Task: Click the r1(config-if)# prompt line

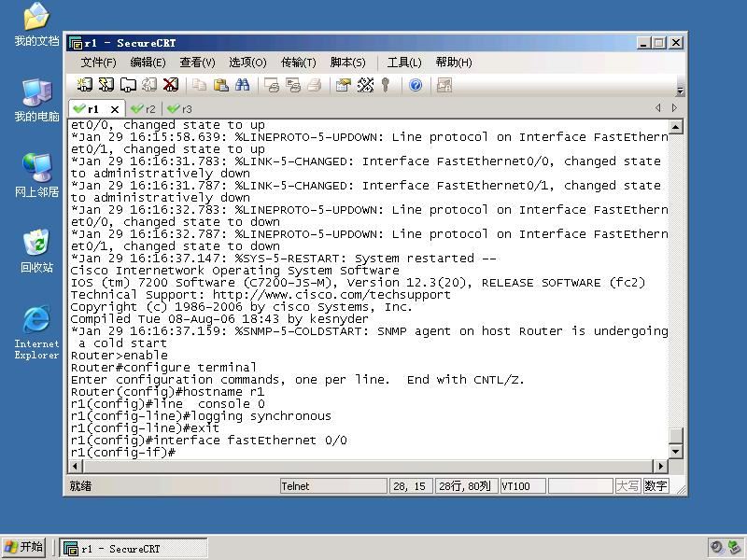Action: tap(123, 452)
